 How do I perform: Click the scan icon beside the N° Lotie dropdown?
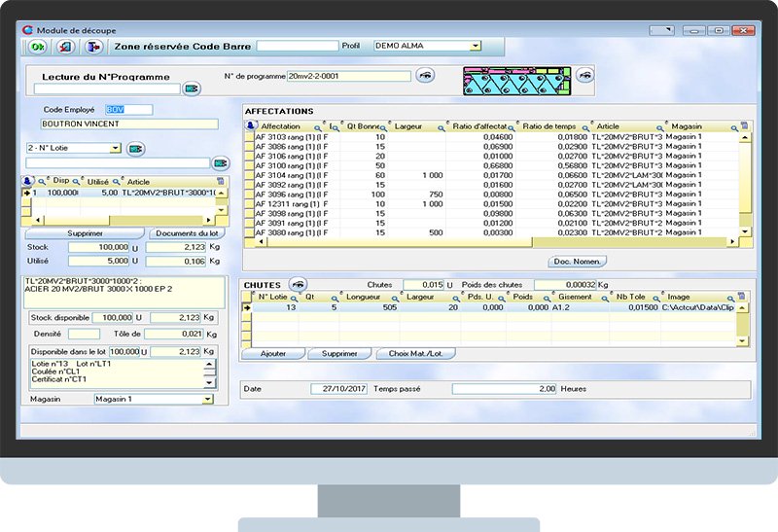[135, 149]
